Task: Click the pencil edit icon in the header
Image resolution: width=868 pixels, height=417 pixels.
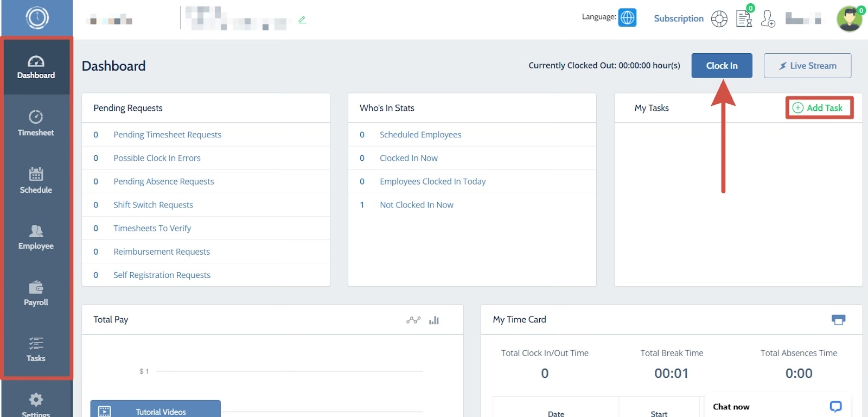Action: 302,20
